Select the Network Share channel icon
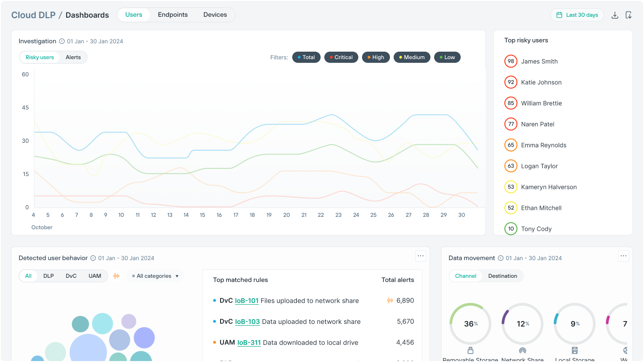 pos(522,350)
